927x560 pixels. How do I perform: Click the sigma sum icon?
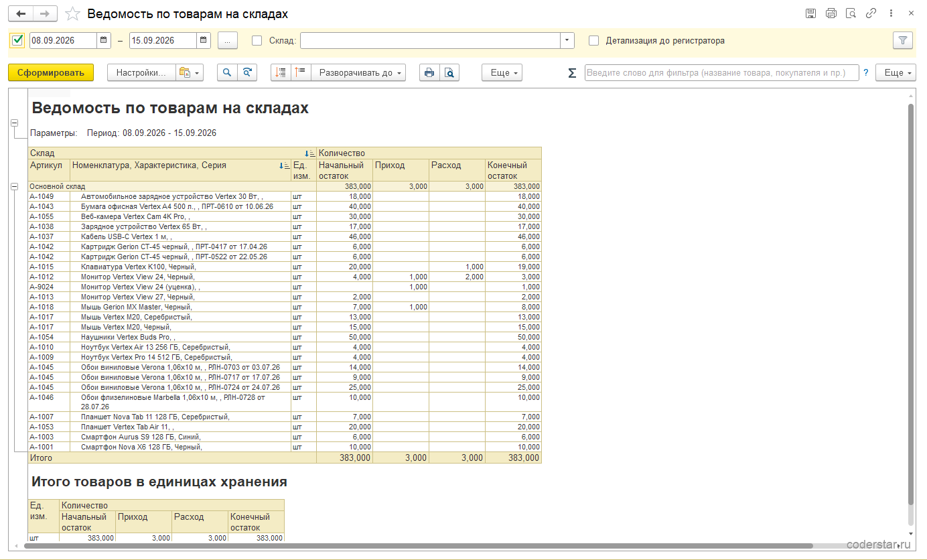tap(572, 73)
